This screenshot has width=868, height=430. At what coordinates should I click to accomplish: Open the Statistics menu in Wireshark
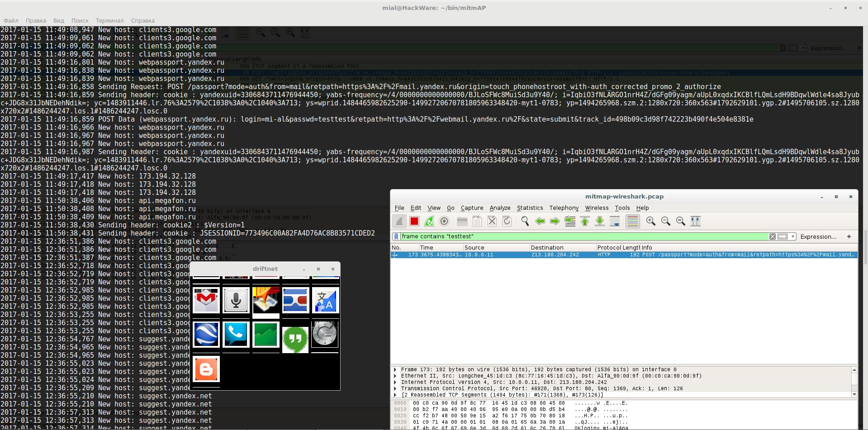(x=530, y=208)
